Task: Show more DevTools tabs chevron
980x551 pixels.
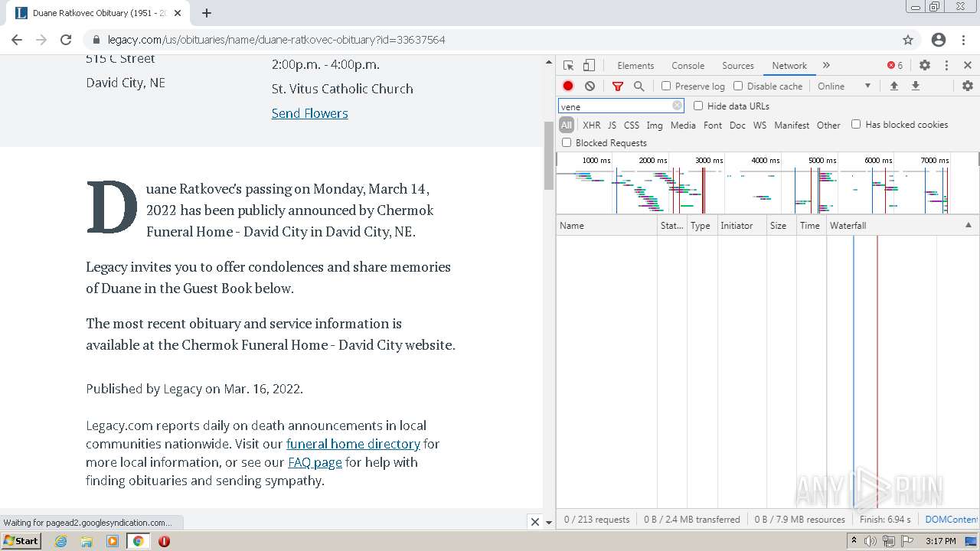Action: point(826,66)
